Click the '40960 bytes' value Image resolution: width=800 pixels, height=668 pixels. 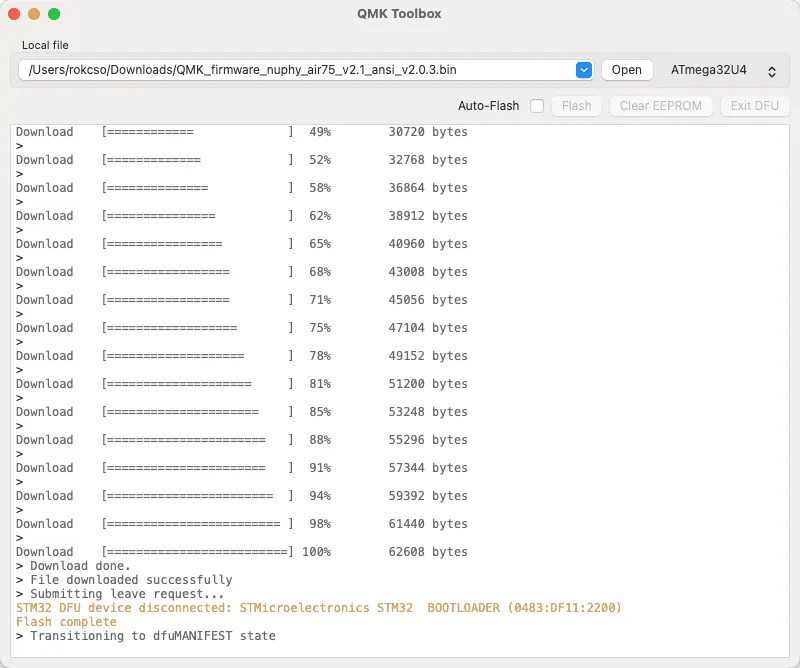pyautogui.click(x=428, y=244)
